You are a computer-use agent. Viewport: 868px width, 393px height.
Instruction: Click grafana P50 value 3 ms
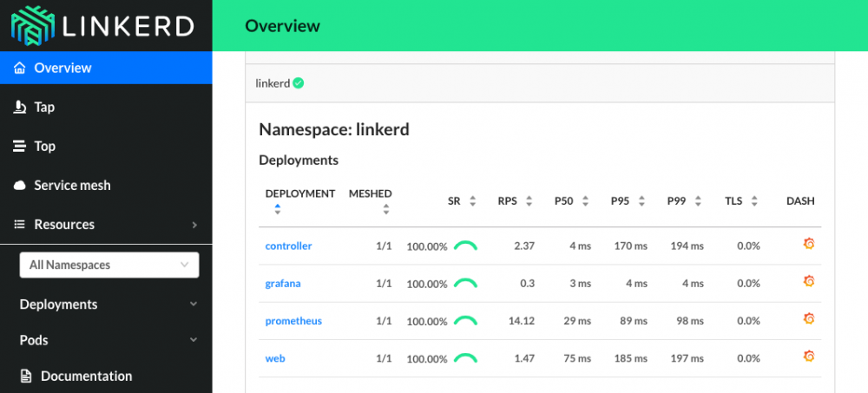pyautogui.click(x=581, y=284)
